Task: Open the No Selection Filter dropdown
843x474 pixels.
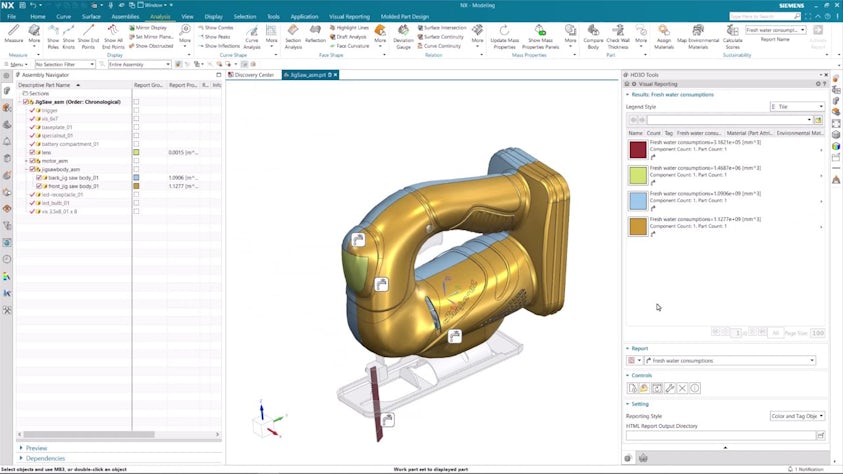Action: click(65, 64)
